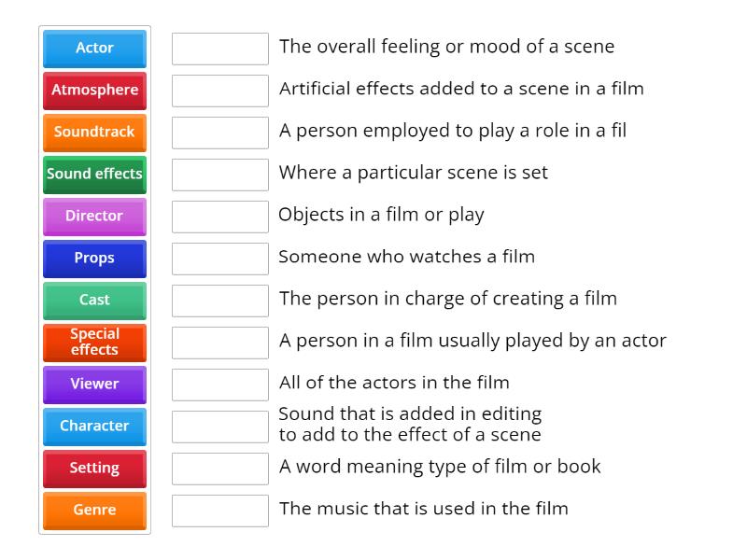Select the Atmosphere word tile
This screenshot has width=747, height=560.
pyautogui.click(x=93, y=91)
